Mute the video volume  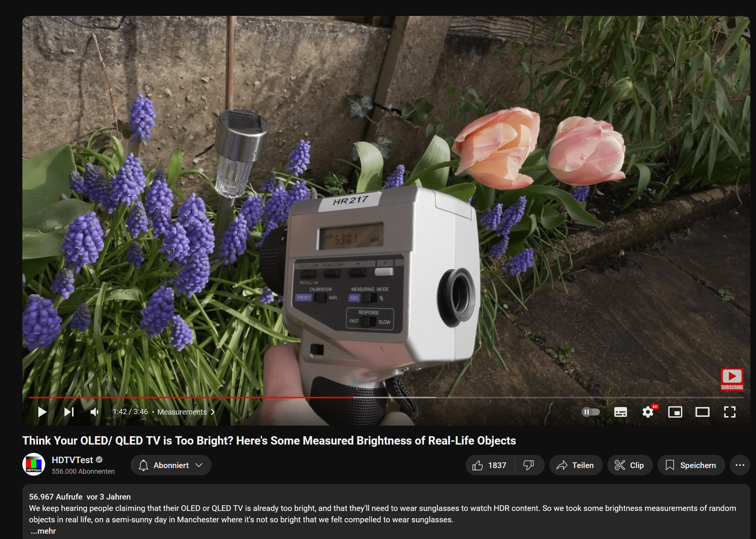point(95,412)
